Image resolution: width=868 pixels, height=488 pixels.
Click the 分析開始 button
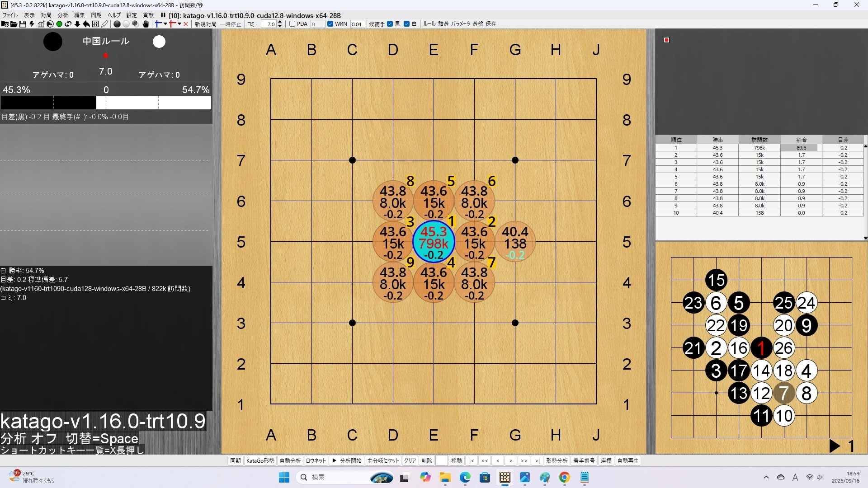pos(347,461)
